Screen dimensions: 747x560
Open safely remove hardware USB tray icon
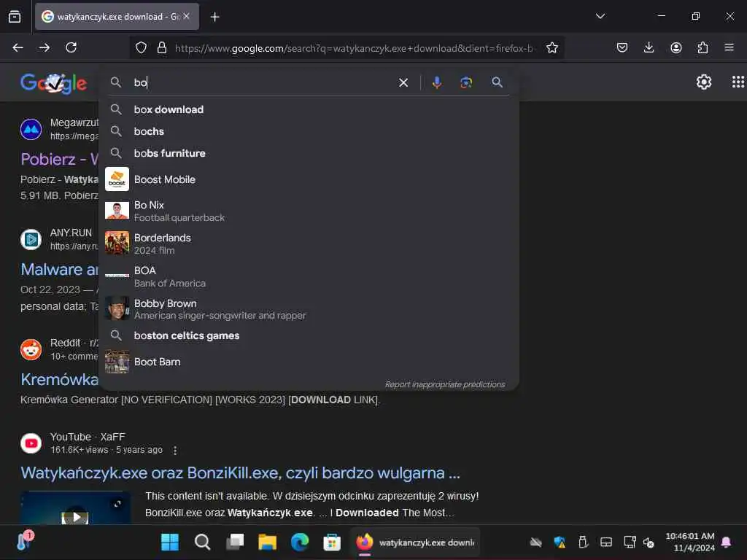click(583, 542)
